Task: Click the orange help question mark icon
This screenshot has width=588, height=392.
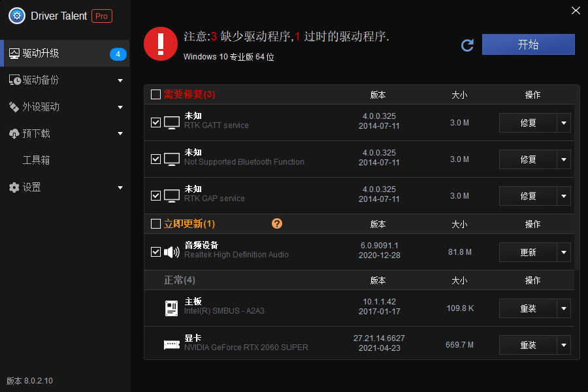Action: [x=277, y=223]
